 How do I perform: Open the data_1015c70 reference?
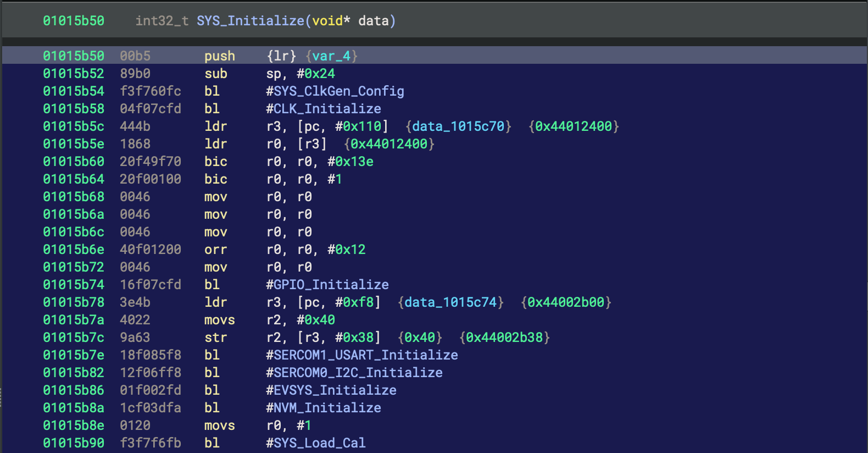[x=458, y=126]
